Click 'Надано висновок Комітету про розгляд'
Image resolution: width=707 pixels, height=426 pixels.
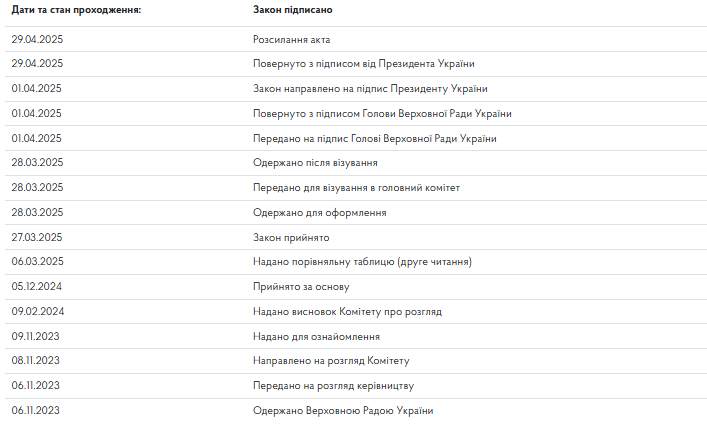[x=347, y=312]
